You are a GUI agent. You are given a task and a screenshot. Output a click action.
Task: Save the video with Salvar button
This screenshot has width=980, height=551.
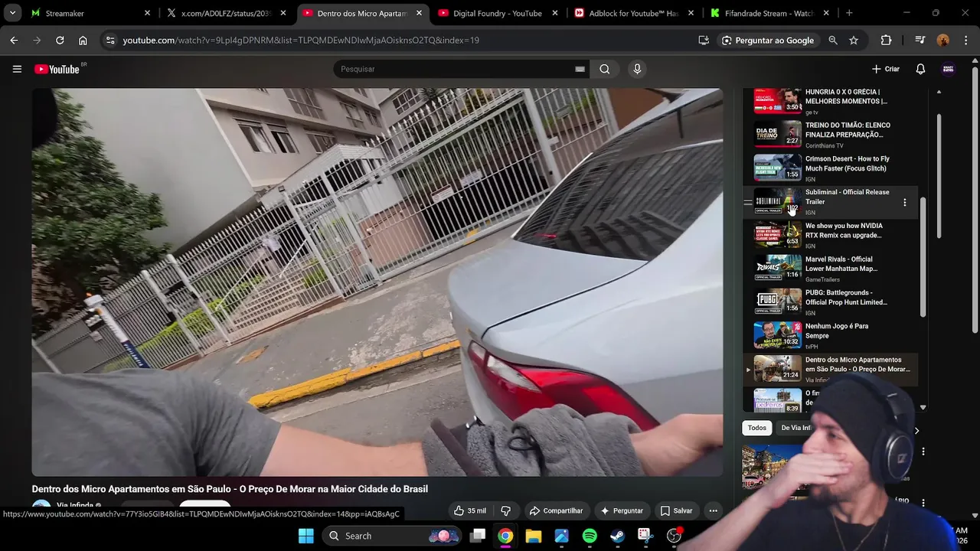[676, 510]
